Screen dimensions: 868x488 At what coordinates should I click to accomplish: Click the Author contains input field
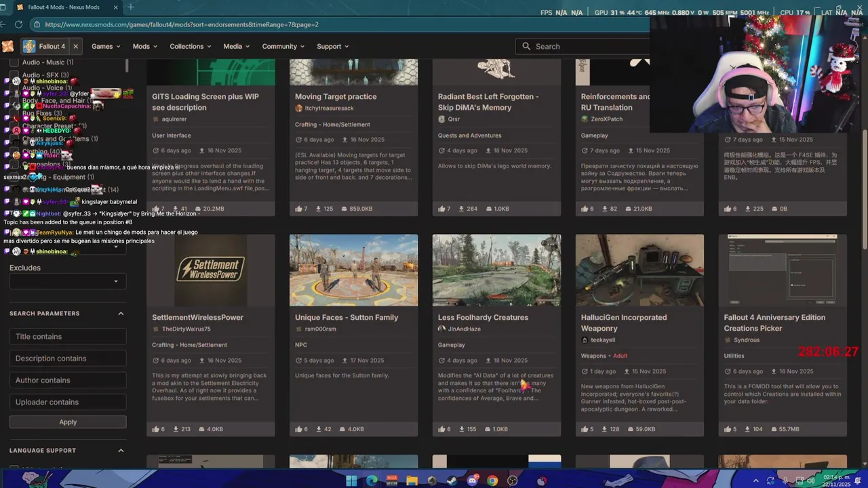68,380
